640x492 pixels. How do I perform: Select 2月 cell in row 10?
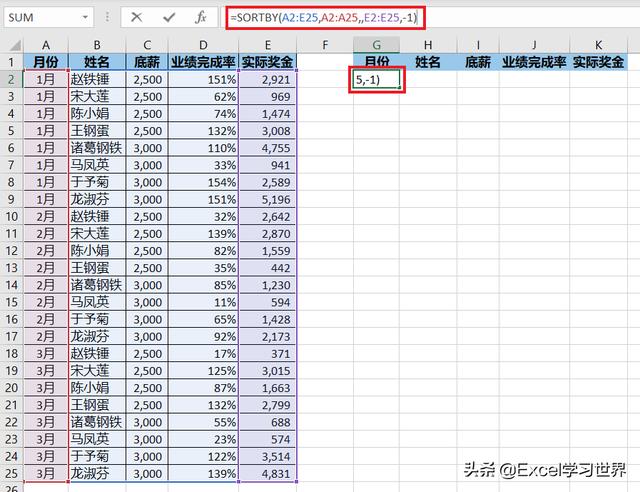tap(46, 216)
